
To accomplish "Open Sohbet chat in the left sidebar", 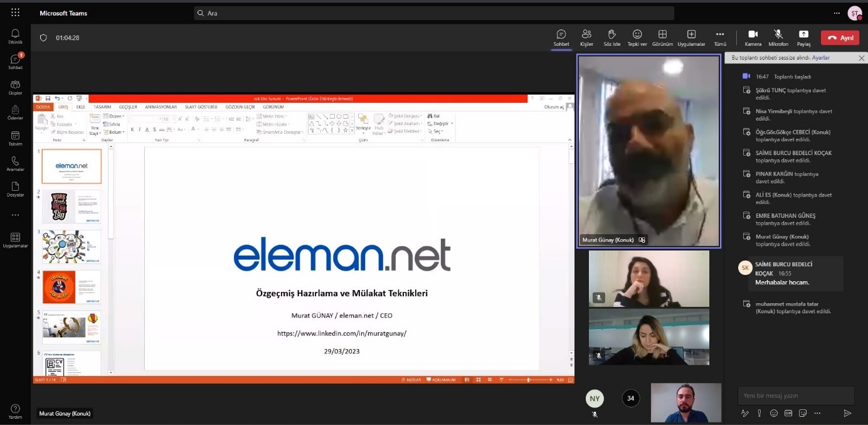I will (15, 62).
